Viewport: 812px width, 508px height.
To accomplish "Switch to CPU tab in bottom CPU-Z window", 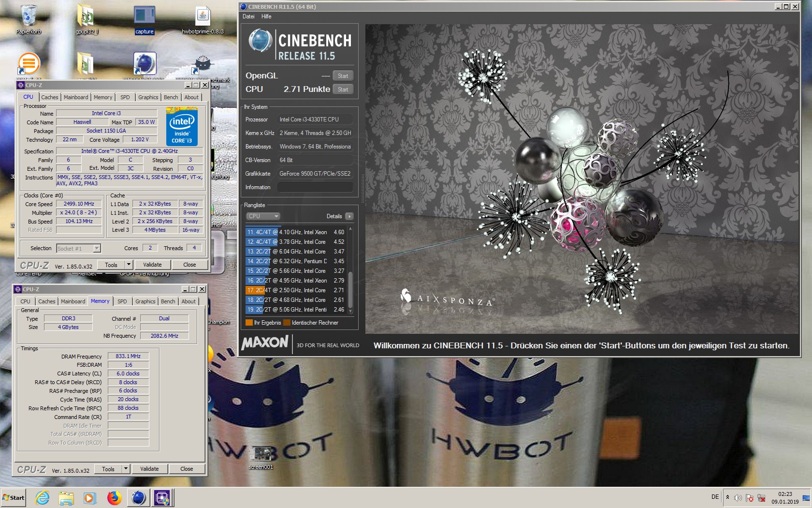I will click(25, 301).
